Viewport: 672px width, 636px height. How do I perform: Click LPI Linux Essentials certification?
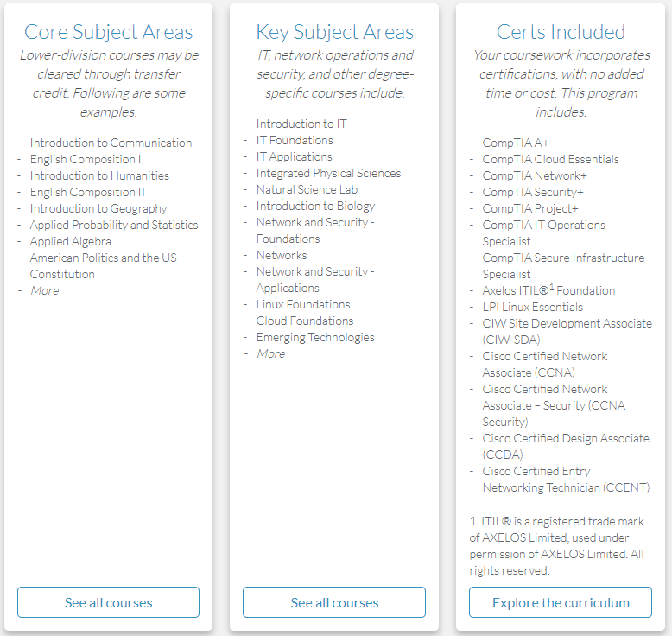533,307
